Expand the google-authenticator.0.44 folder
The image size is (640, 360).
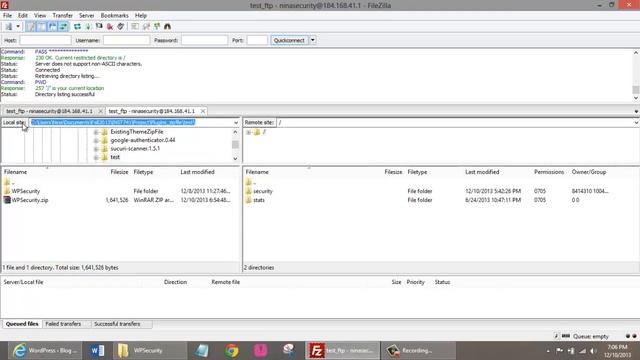pyautogui.click(x=96, y=140)
